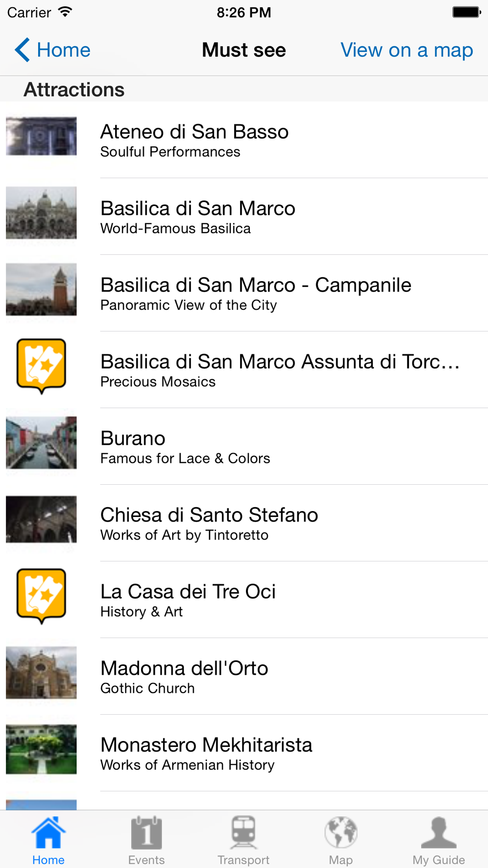The image size is (488, 868).
Task: Open the Events calendar tab icon
Action: [x=146, y=832]
